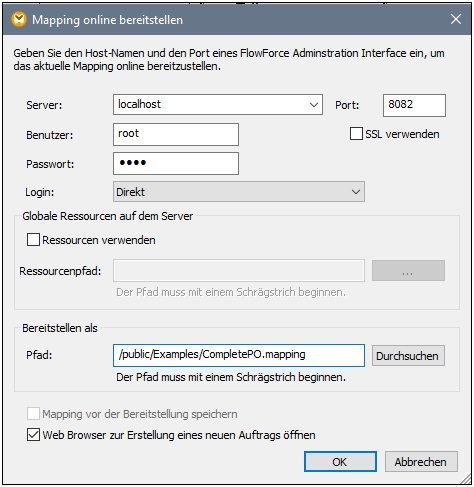The width and height of the screenshot is (474, 487).
Task: Click the Pfad field with /public/Examples/CompletePO.mapping
Action: click(x=239, y=355)
